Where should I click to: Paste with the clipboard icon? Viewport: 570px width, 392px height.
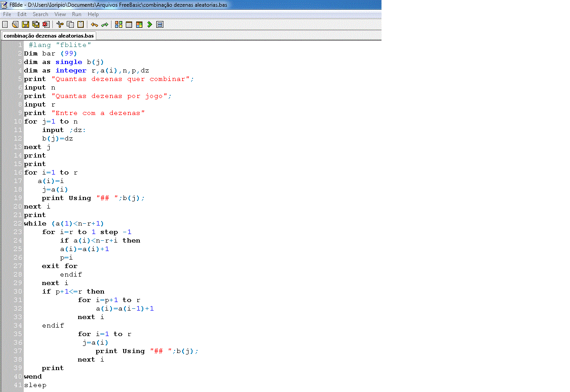tap(81, 25)
